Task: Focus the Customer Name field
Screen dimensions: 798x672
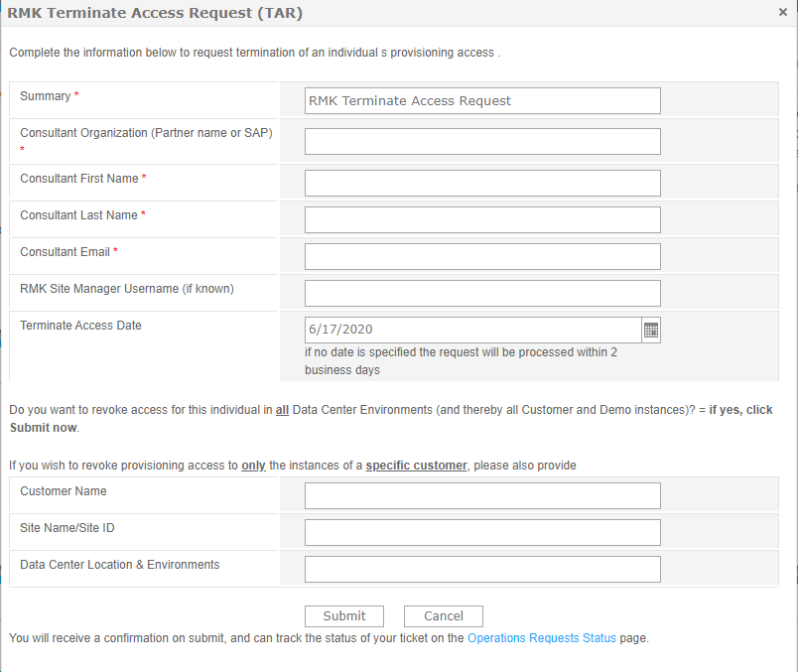Action: click(482, 496)
